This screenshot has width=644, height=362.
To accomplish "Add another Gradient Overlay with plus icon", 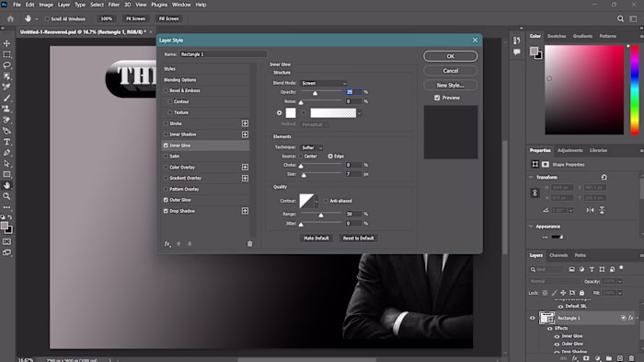I will [x=246, y=178].
